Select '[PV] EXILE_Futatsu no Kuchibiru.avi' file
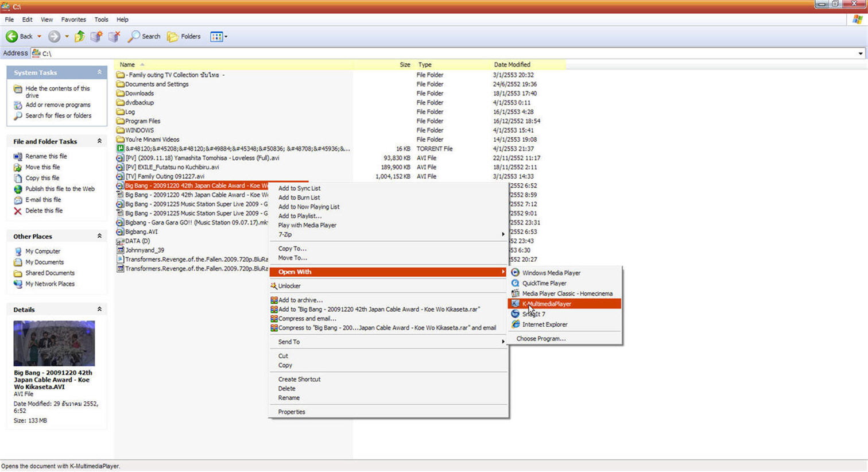Viewport: 868px width, 472px height. (167, 167)
